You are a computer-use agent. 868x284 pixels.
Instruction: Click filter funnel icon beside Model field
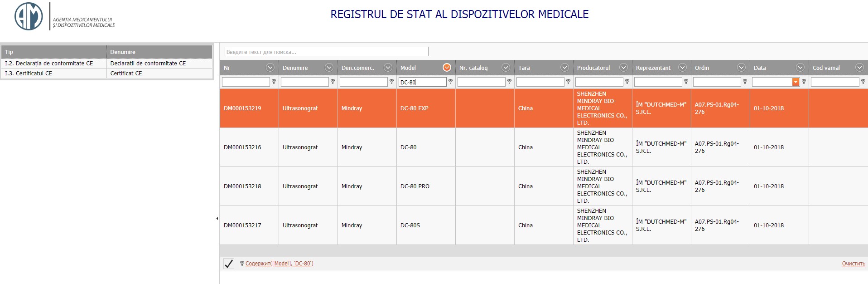450,82
